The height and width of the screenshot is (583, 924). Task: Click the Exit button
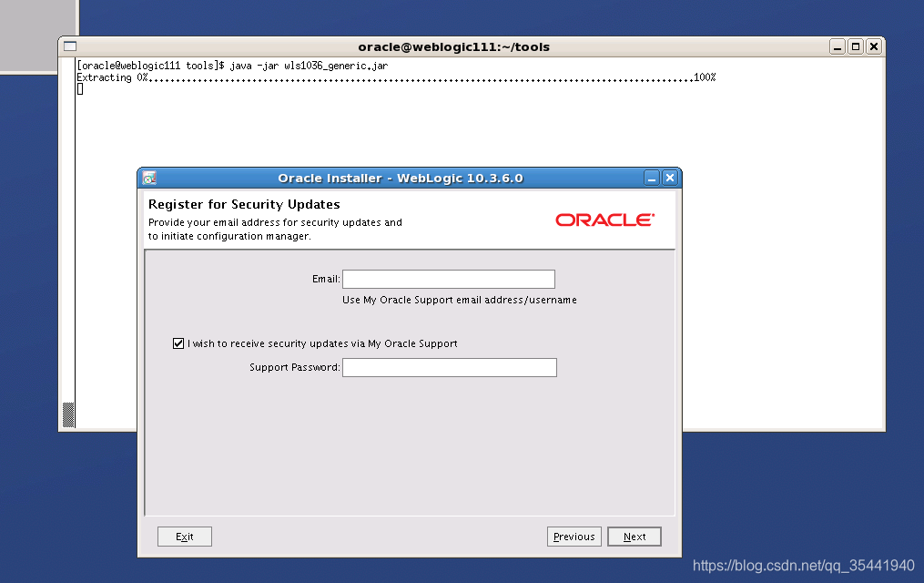click(x=185, y=537)
